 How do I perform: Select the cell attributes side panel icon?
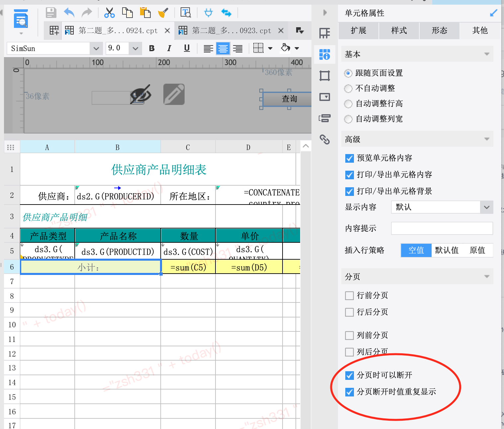325,54
